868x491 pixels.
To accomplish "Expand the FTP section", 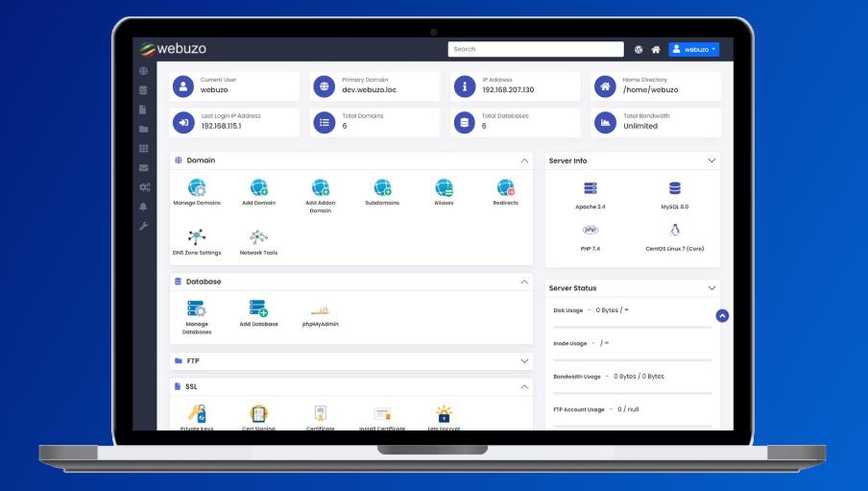I will coord(524,361).
